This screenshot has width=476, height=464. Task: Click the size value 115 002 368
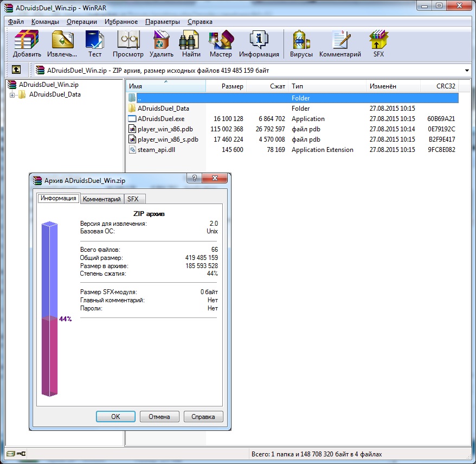(x=227, y=129)
